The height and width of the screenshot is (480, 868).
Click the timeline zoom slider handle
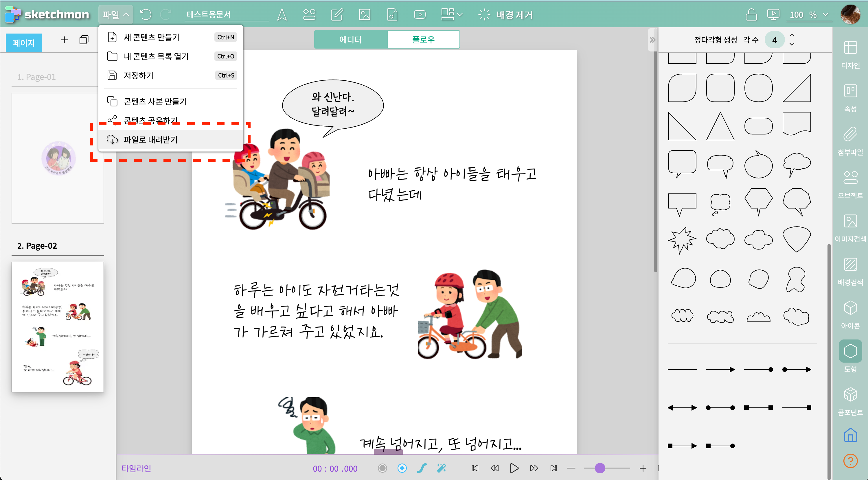tap(600, 468)
